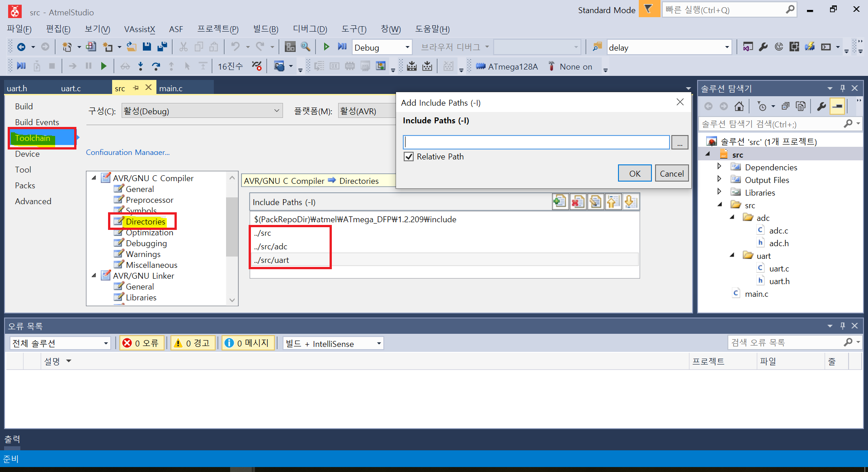Click the browse '...' button in dialog
The height and width of the screenshot is (472, 868).
(679, 142)
